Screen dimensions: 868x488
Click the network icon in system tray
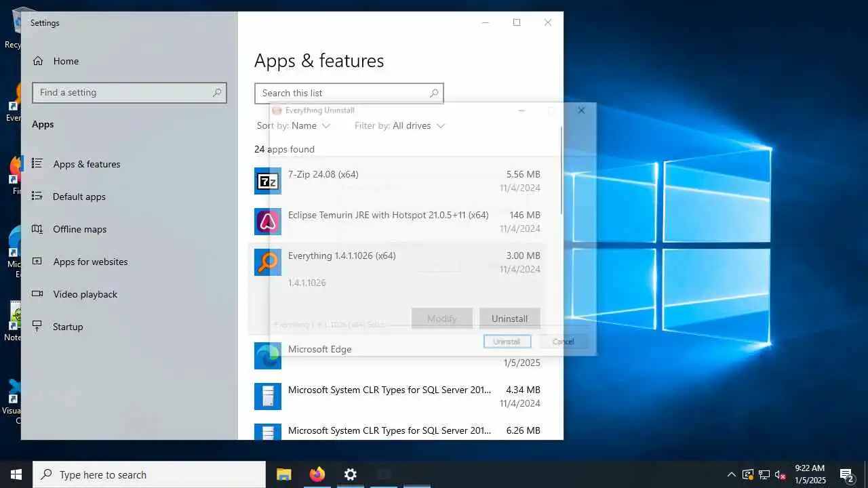coord(764,474)
